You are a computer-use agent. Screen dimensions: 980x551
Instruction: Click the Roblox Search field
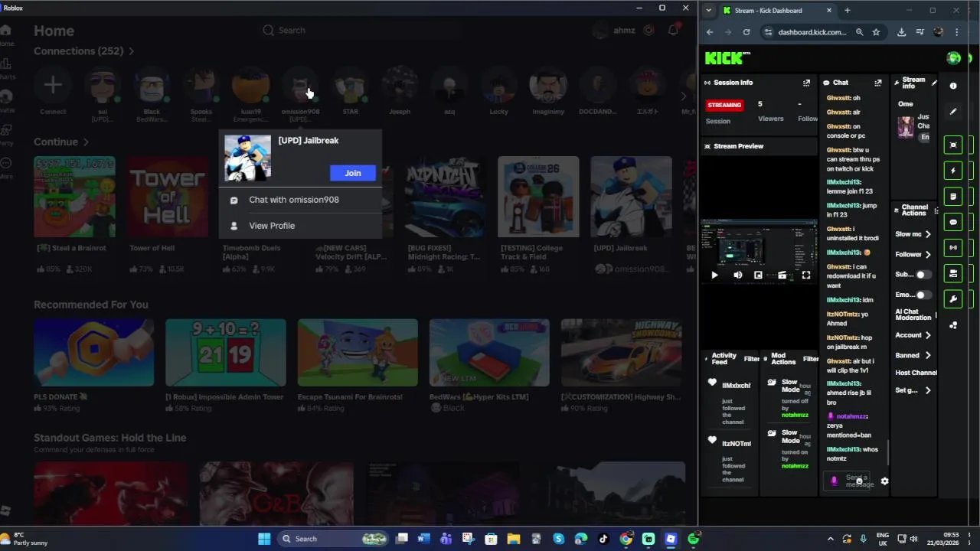pyautogui.click(x=360, y=31)
